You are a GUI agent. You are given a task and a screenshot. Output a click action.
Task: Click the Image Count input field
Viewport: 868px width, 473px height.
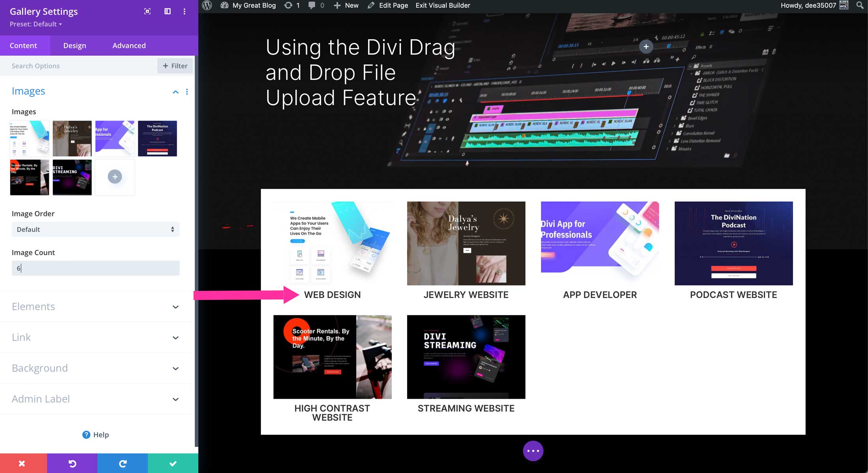95,268
